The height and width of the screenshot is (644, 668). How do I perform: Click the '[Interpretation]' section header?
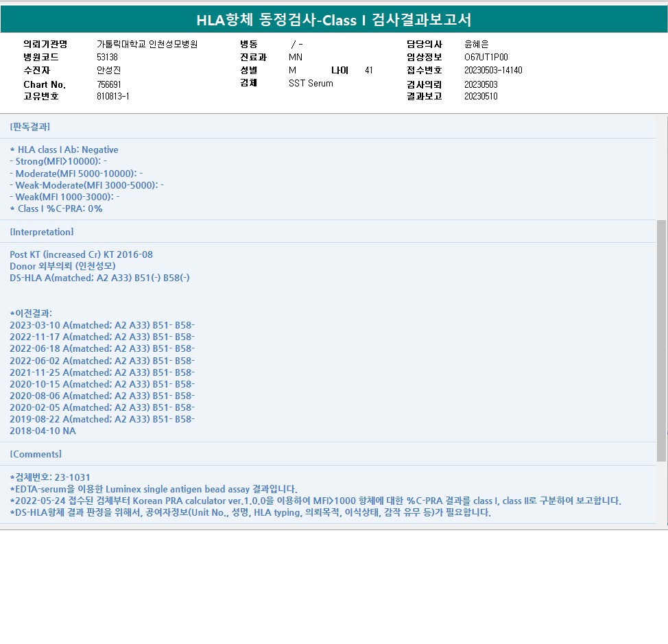(42, 232)
